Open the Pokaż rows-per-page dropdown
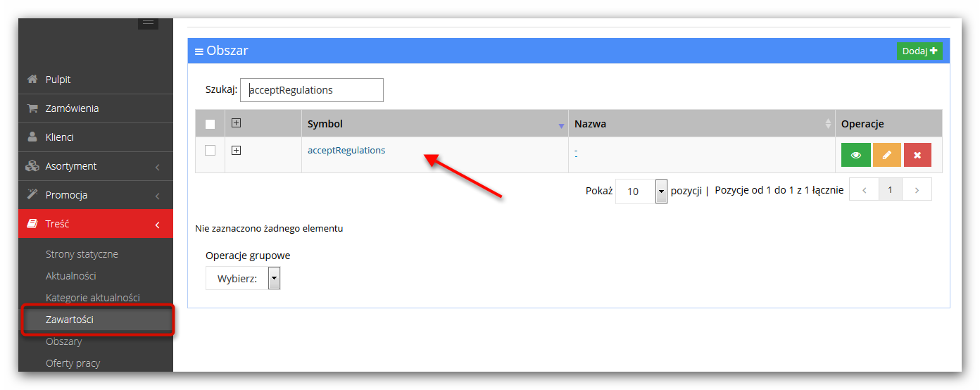The height and width of the screenshot is (390, 980). coord(641,191)
